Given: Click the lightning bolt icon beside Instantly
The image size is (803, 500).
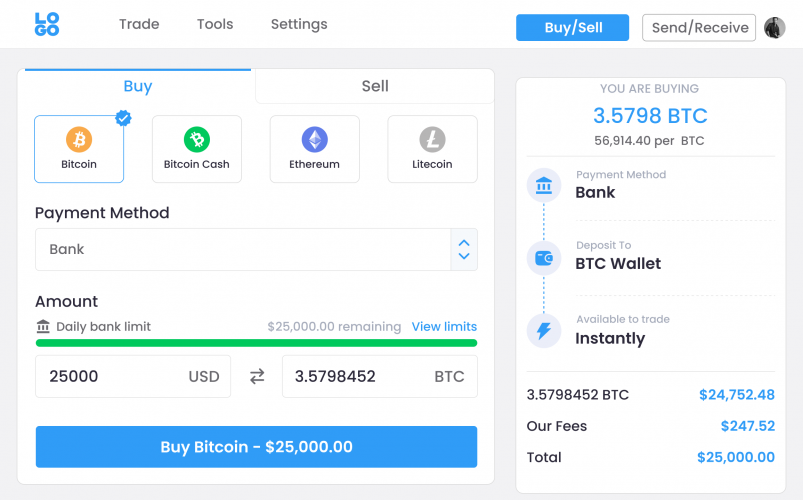Looking at the screenshot, I should (544, 331).
